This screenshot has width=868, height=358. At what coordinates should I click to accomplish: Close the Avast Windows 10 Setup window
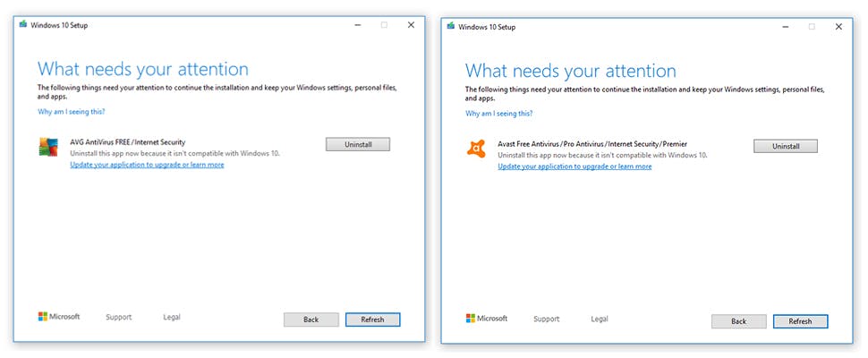click(838, 27)
